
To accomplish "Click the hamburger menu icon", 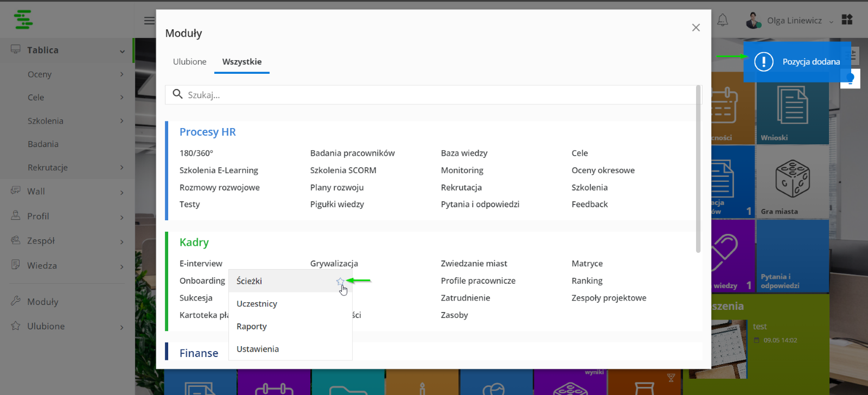I will click(149, 21).
